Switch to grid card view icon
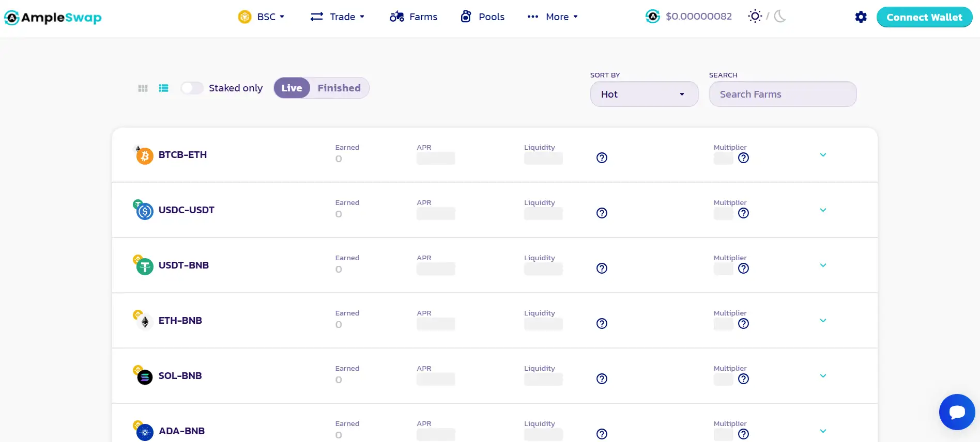Viewport: 980px width, 442px height. (x=143, y=88)
